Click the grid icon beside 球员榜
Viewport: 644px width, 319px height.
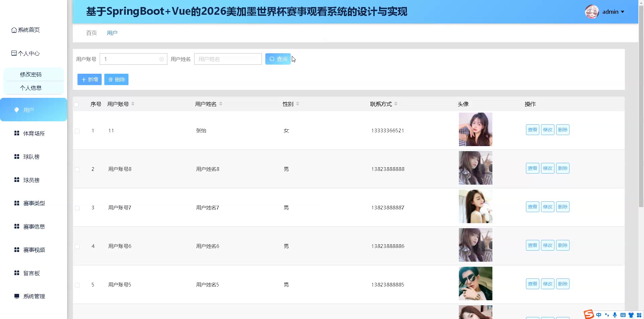(17, 180)
